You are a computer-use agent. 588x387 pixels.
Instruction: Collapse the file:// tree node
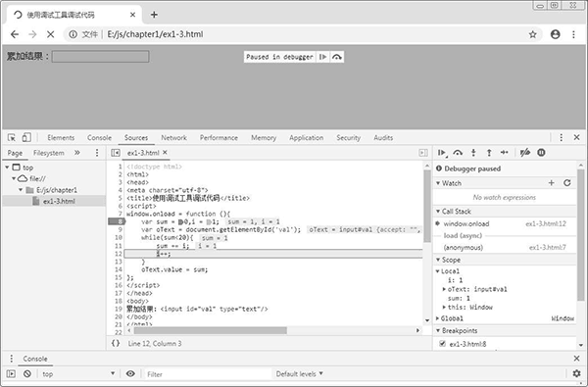pos(14,178)
